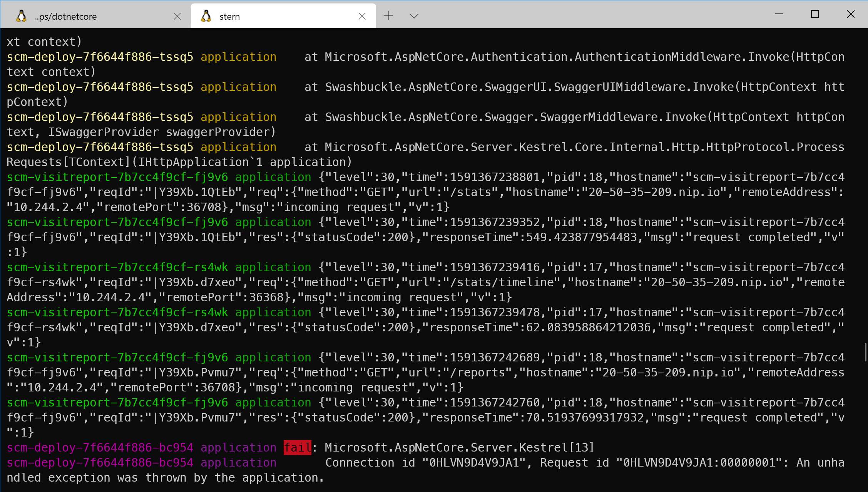Close the stern tab
Screen dimensions: 868x492
pyautogui.click(x=362, y=16)
